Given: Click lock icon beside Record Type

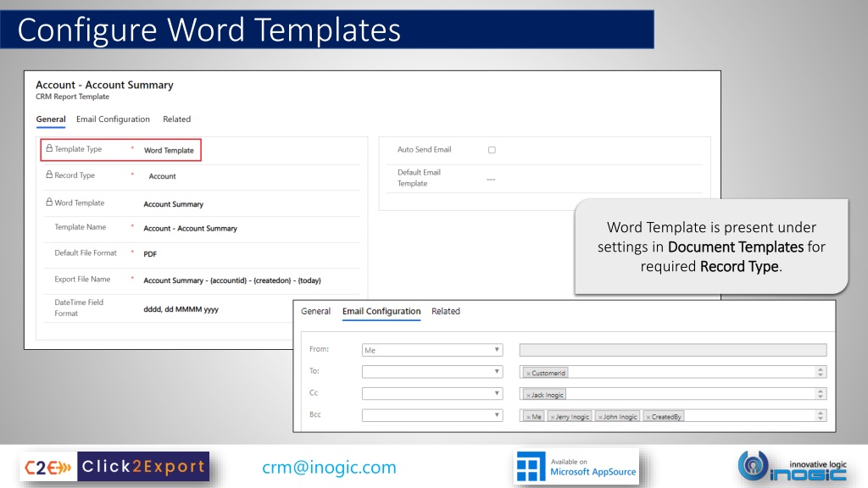Looking at the screenshot, I should pyautogui.click(x=49, y=175).
